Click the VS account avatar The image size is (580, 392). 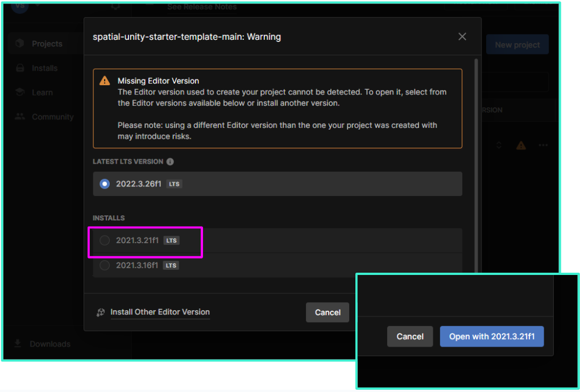click(x=20, y=7)
